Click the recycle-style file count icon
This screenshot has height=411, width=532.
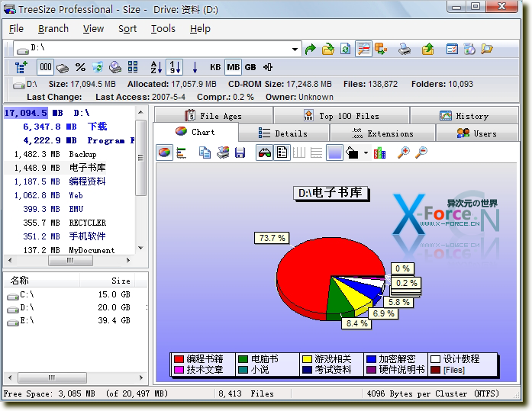(x=98, y=67)
